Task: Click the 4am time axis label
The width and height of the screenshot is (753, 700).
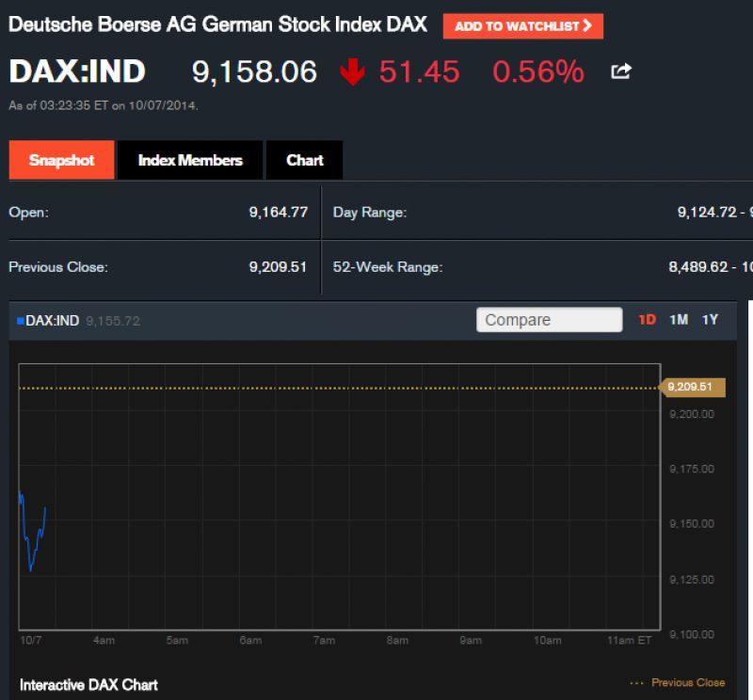Action: click(104, 640)
